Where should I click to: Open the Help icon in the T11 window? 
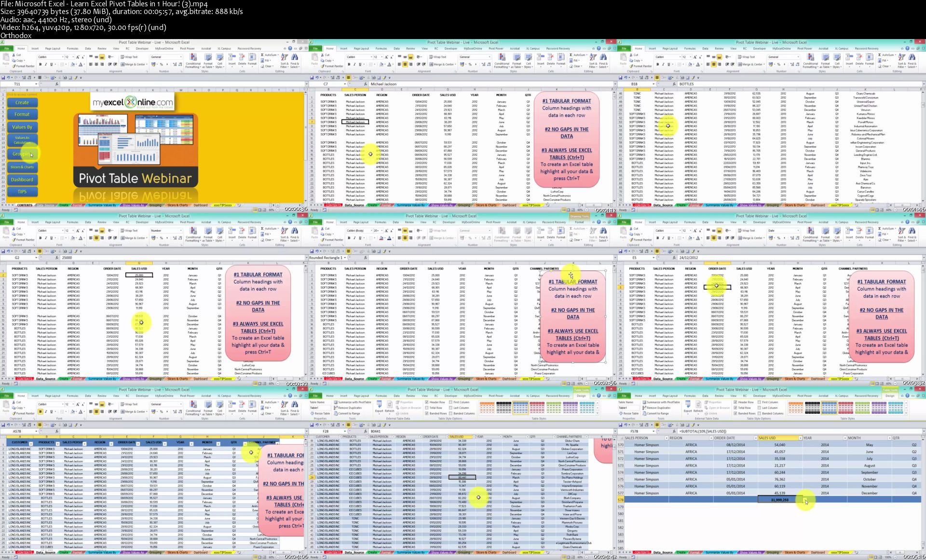point(289,48)
